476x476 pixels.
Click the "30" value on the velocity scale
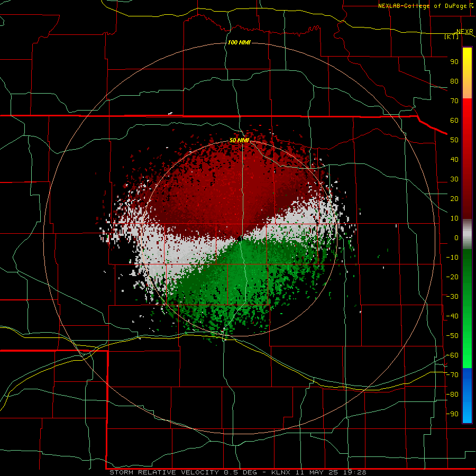454,179
